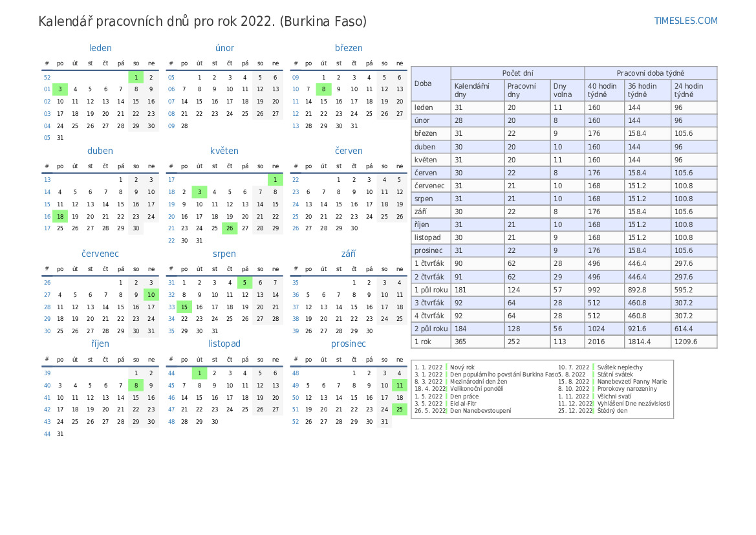Click highlighted March 8 holiday cell
Screen dimensions: 756x535
(323, 89)
